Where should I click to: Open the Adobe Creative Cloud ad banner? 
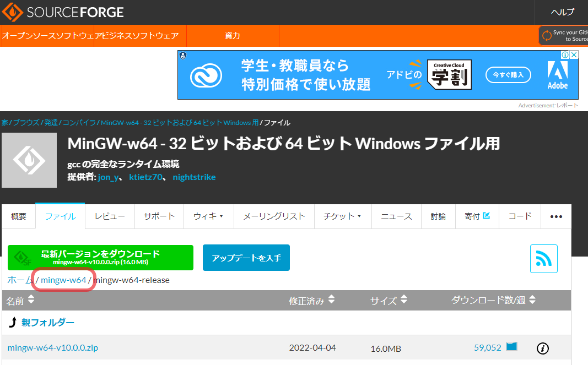(x=377, y=75)
